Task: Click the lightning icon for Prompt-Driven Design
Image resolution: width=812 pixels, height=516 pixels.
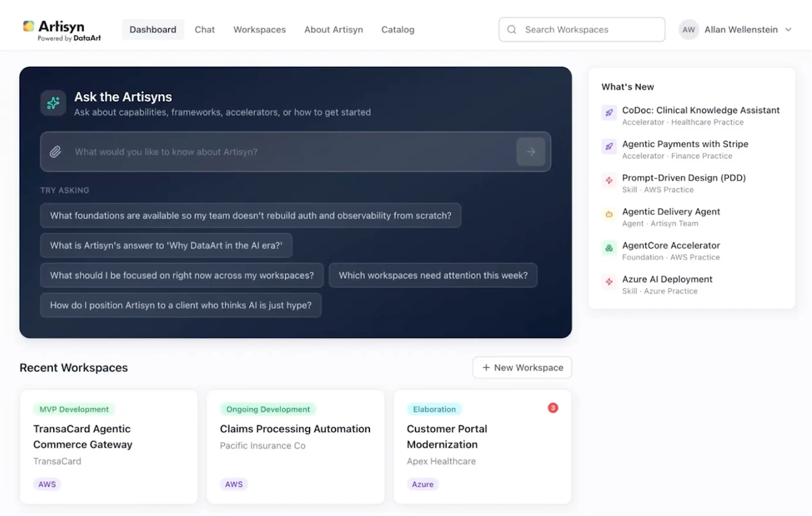Action: click(609, 181)
